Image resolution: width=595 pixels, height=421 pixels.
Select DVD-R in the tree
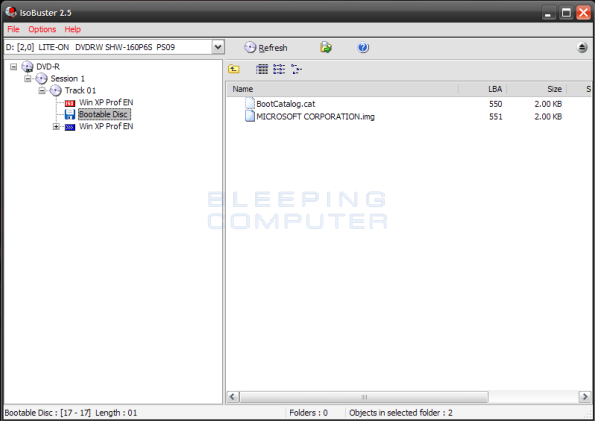click(x=48, y=67)
